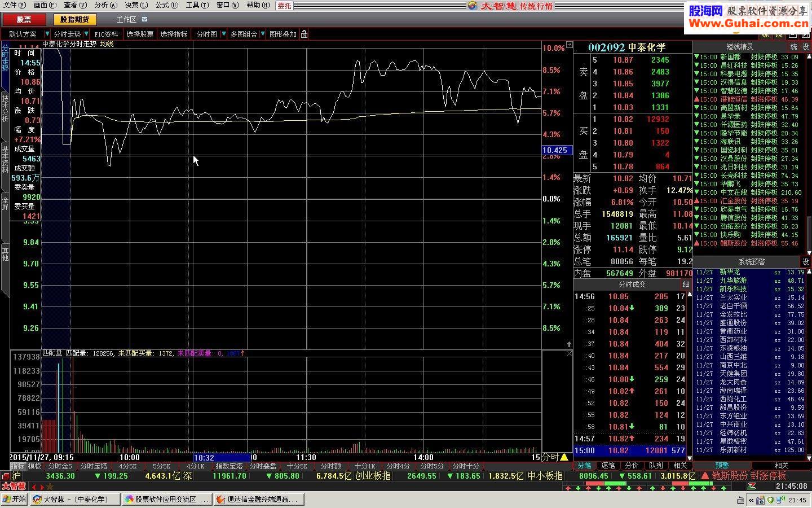The image size is (812, 508).
Task: Click 选择股票 in toolbar
Action: pyautogui.click(x=140, y=34)
